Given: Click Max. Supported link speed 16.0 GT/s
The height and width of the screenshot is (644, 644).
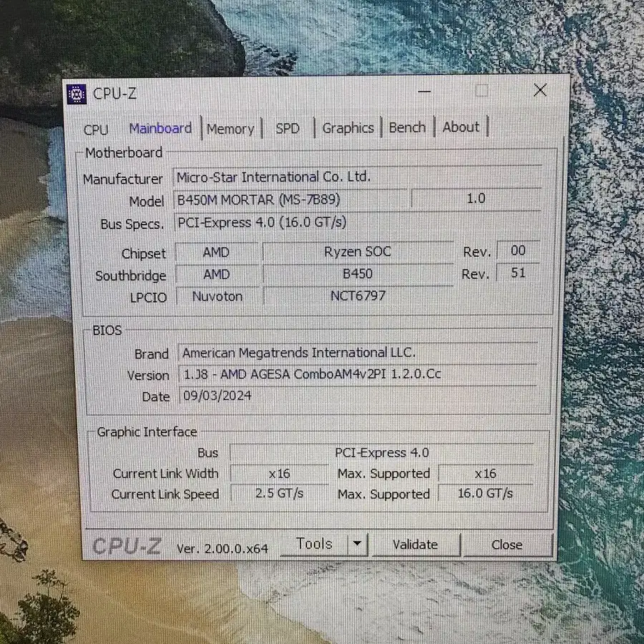Looking at the screenshot, I should pos(485,493).
